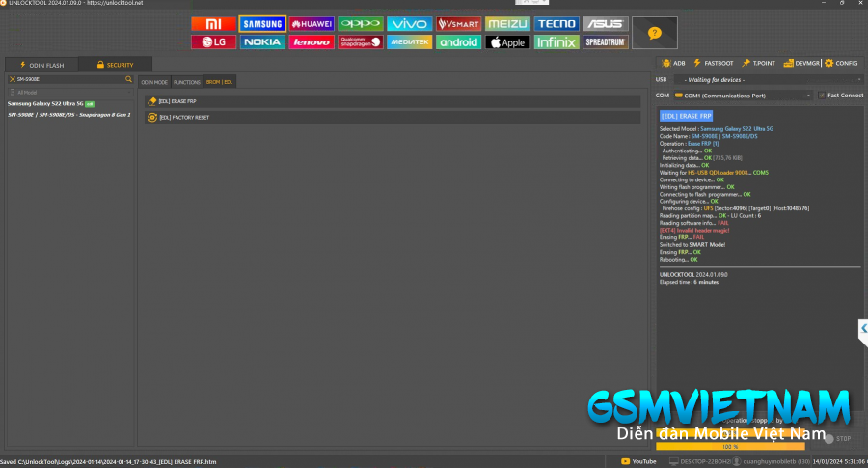Click the [EDL] ERASE FRP log header
This screenshot has width=868, height=468.
coord(686,116)
